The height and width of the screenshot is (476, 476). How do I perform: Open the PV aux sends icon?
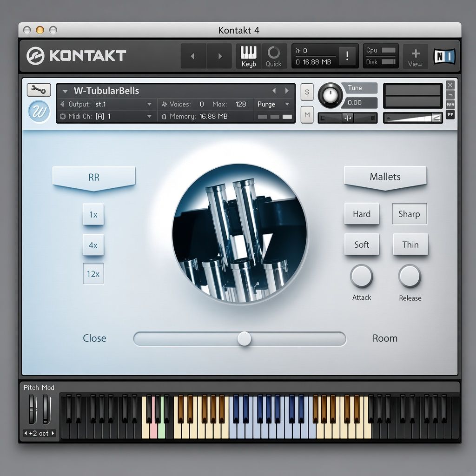point(450,105)
